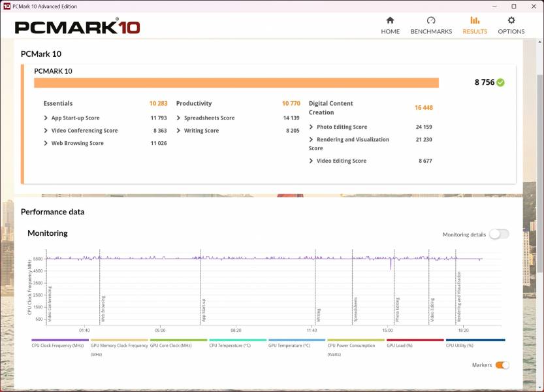Click the PCMark 10 title bar app icon
This screenshot has height=392, width=544.
(x=7, y=6)
